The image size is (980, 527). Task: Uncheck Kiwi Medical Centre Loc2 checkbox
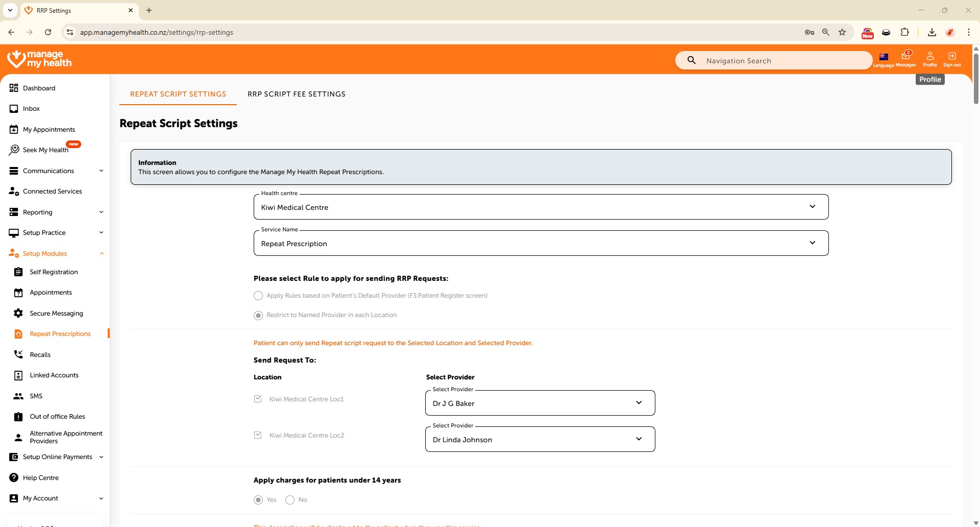click(x=258, y=435)
